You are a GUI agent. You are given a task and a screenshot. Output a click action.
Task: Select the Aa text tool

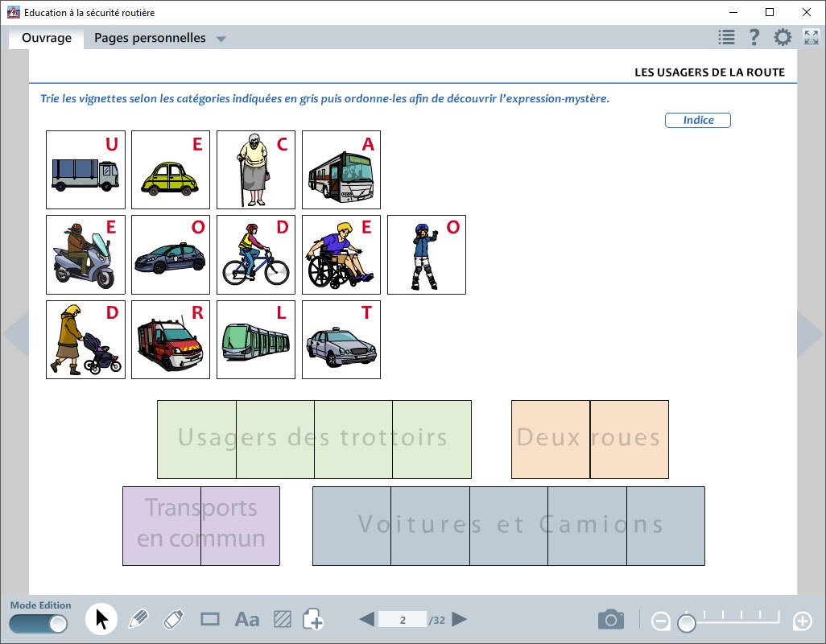(246, 619)
